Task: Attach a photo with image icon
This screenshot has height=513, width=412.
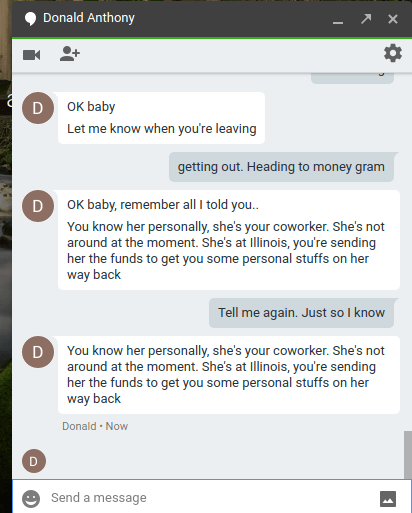Action: coord(388,499)
